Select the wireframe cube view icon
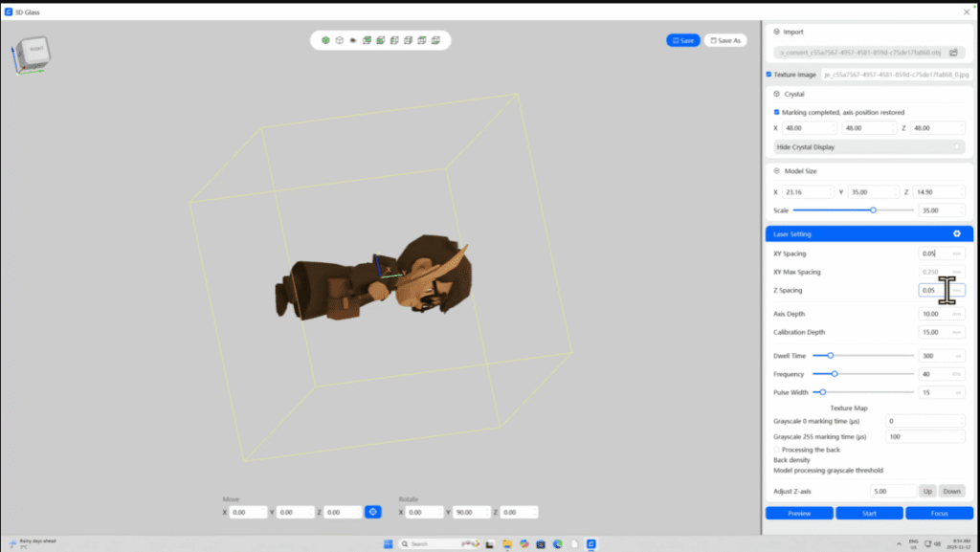The height and width of the screenshot is (552, 980). pos(339,40)
